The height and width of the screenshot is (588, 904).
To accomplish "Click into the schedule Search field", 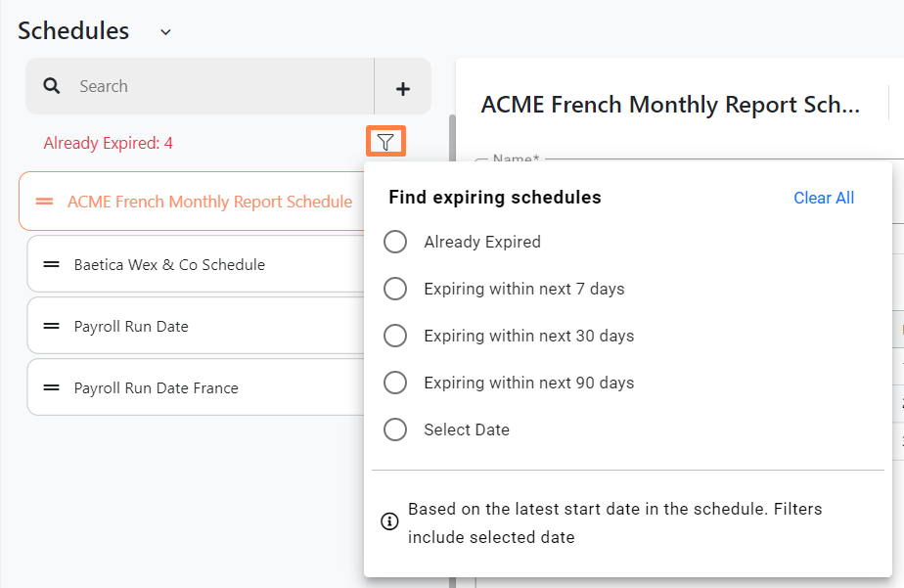I will (x=215, y=86).
